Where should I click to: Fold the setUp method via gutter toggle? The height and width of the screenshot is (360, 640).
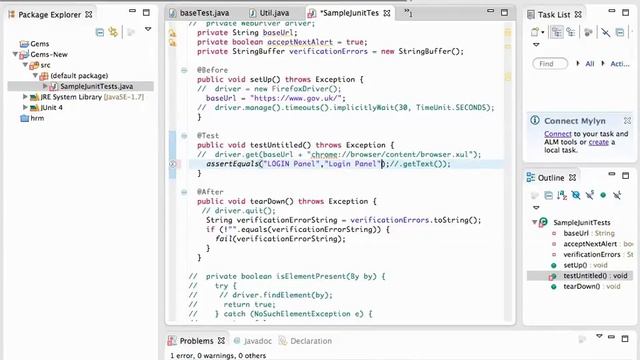click(184, 70)
